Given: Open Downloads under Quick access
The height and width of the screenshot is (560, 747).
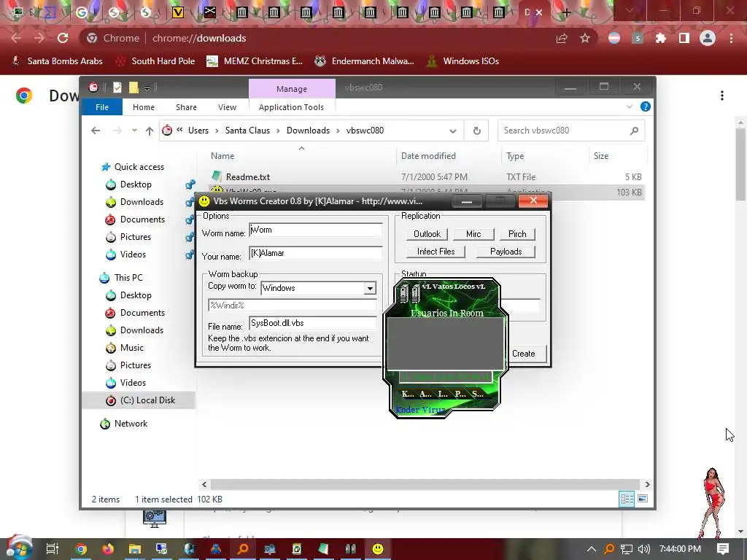Looking at the screenshot, I should coord(142,202).
